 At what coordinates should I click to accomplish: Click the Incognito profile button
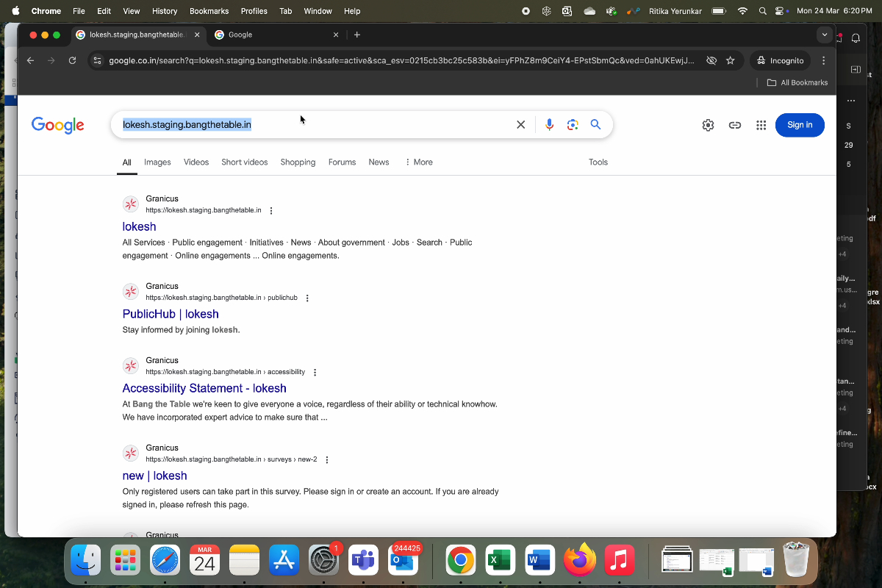point(780,60)
